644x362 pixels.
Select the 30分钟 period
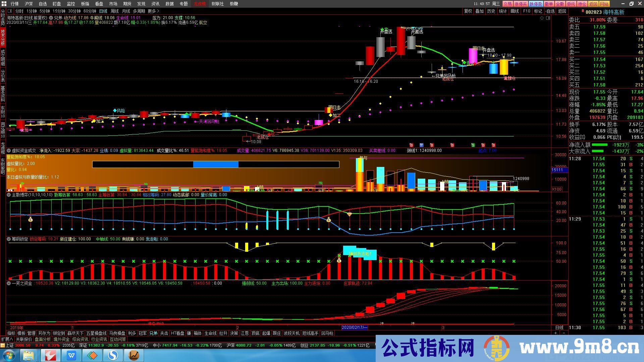pos(74,11)
